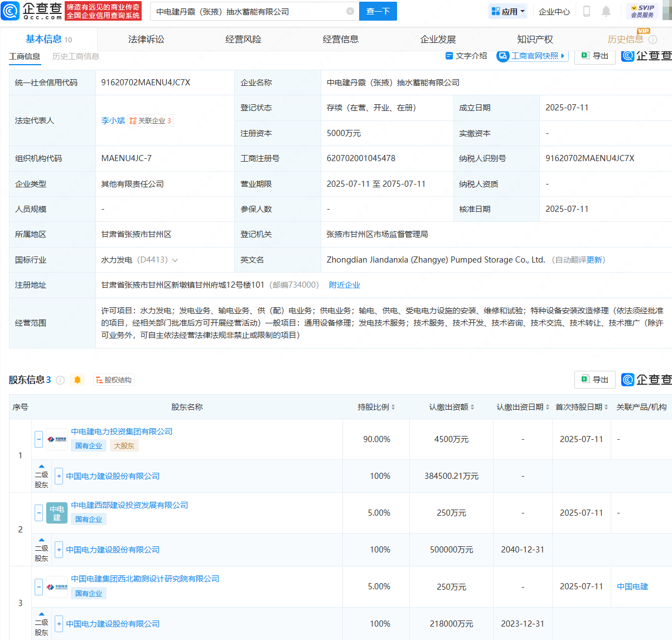Open the 应用 dropdown menu
The width and height of the screenshot is (672, 640).
point(508,11)
